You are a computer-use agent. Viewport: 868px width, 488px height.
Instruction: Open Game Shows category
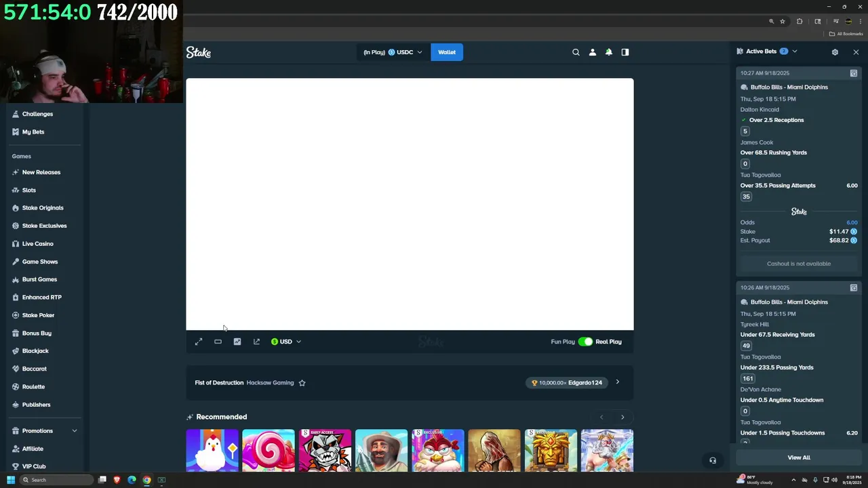tap(40, 262)
